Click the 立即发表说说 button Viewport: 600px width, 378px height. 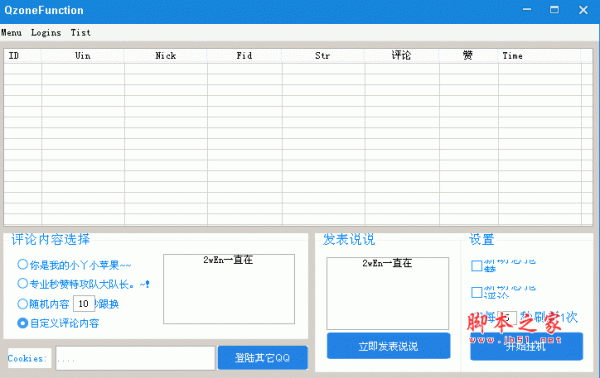pyautogui.click(x=388, y=346)
